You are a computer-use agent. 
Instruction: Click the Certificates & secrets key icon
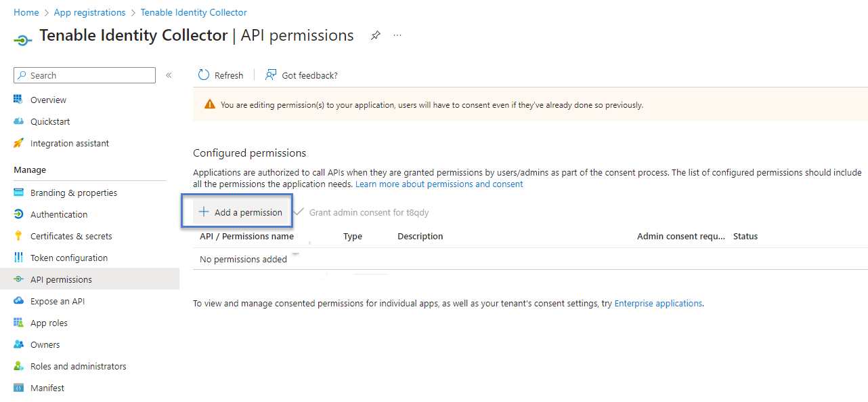(x=18, y=236)
